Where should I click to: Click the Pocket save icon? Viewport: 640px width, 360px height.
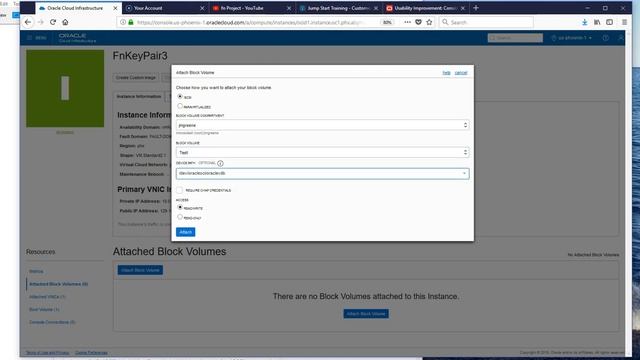[x=418, y=22]
